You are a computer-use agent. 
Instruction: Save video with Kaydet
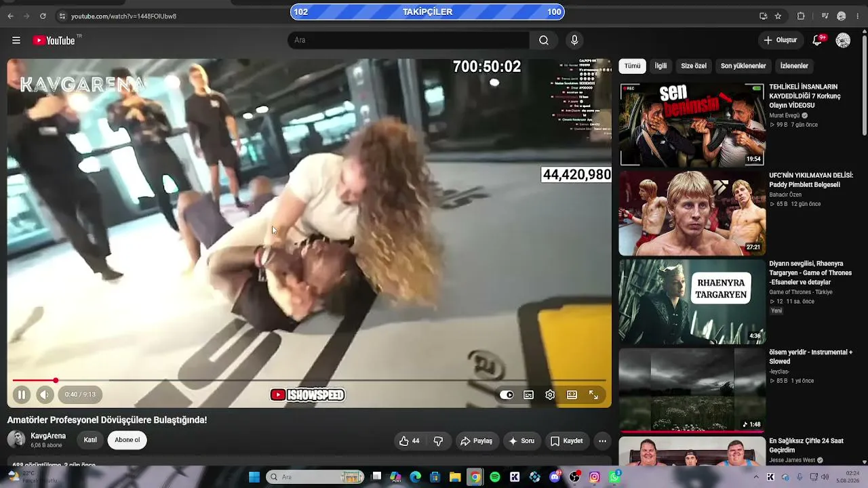pos(566,441)
